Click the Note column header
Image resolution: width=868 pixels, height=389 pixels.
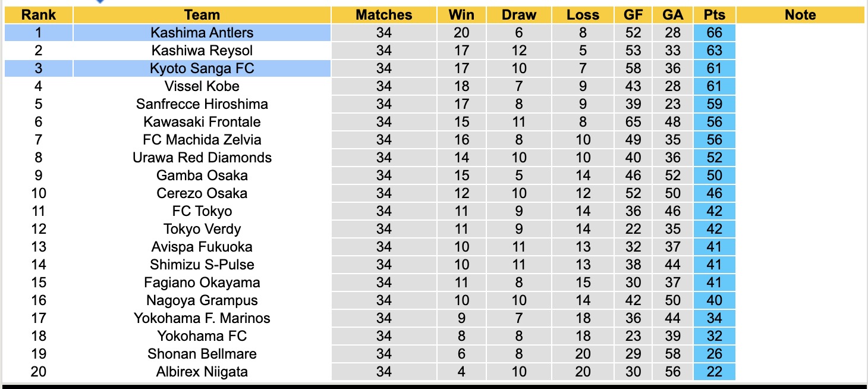[800, 15]
